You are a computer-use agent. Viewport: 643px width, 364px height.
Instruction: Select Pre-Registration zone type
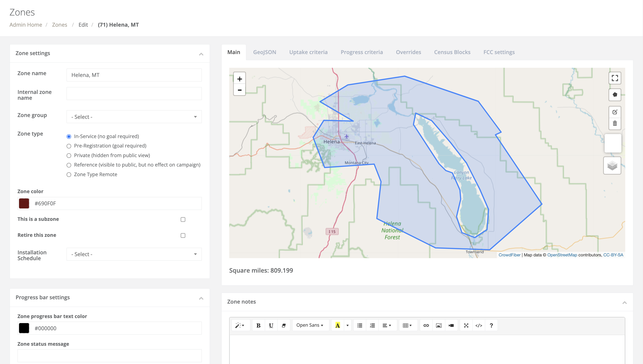click(x=69, y=146)
